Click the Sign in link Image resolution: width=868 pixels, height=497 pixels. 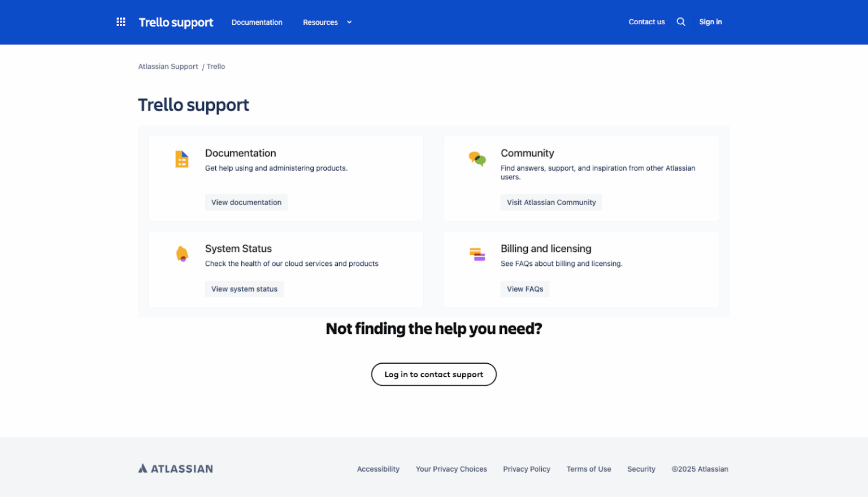[710, 21]
